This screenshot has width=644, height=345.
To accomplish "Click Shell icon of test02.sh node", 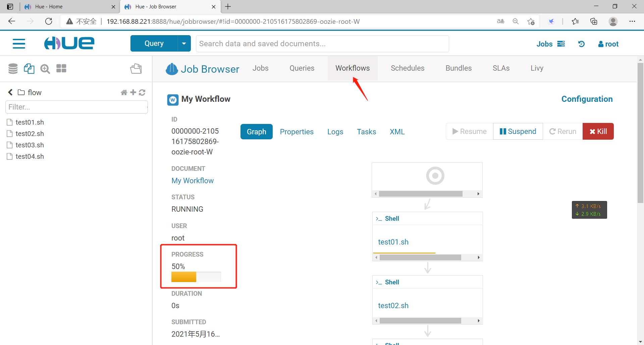I will click(379, 282).
